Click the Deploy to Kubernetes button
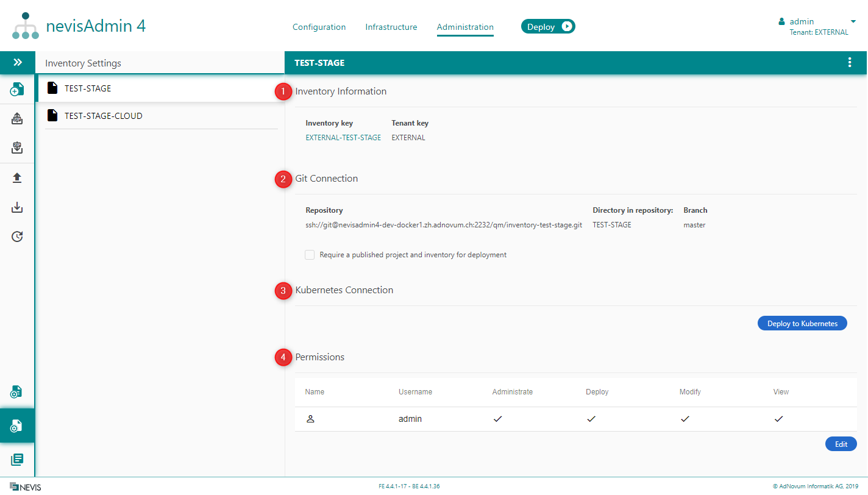Viewport: 868px width, 495px height. pyautogui.click(x=802, y=323)
